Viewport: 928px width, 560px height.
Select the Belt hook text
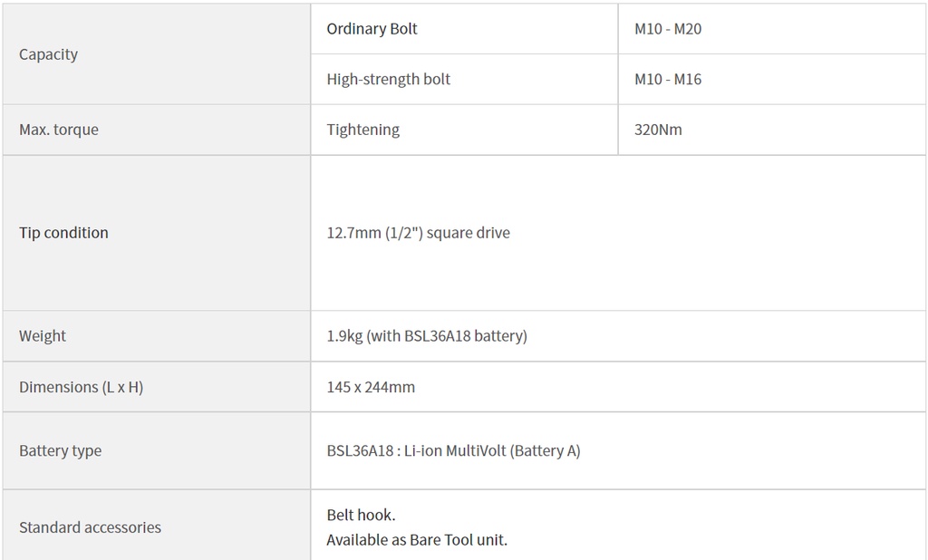[361, 515]
